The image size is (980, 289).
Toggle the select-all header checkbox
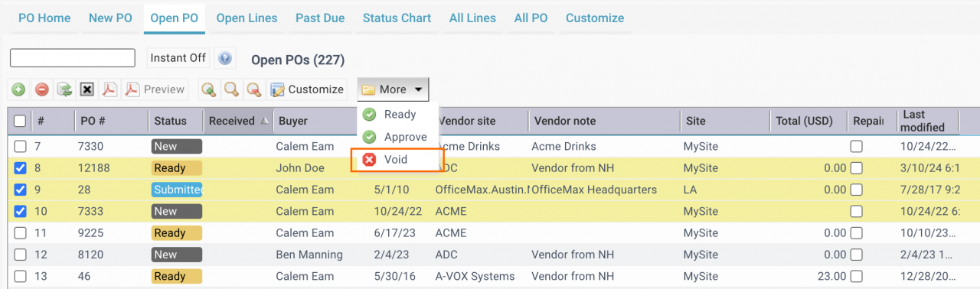20,121
